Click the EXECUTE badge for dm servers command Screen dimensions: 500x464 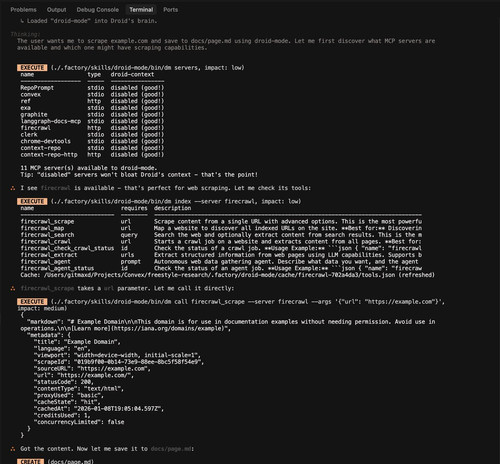point(32,68)
